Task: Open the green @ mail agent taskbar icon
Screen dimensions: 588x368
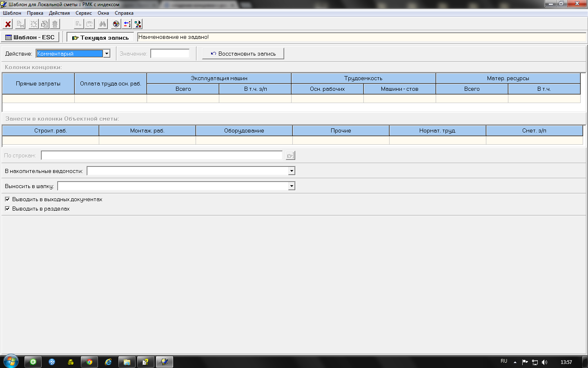Action: [x=33, y=362]
